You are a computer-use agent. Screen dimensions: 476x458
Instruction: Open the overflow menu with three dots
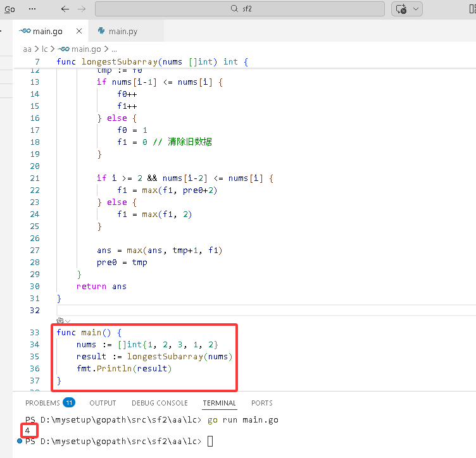pyautogui.click(x=32, y=9)
